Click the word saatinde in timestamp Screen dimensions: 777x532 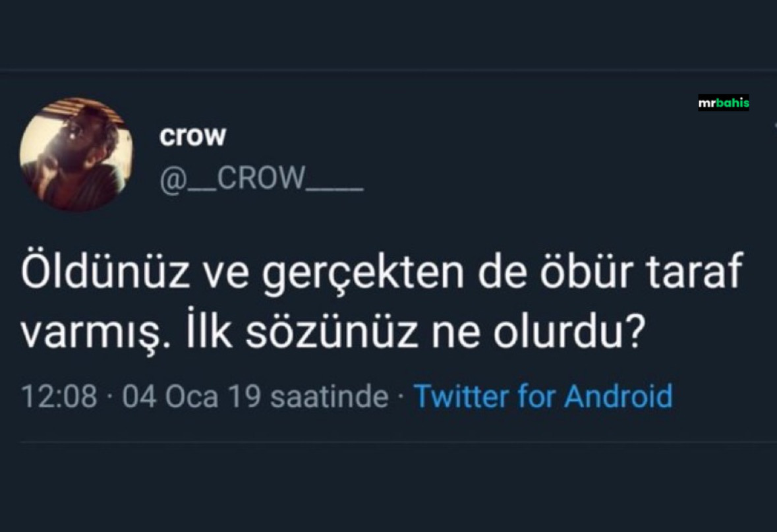tap(330, 396)
